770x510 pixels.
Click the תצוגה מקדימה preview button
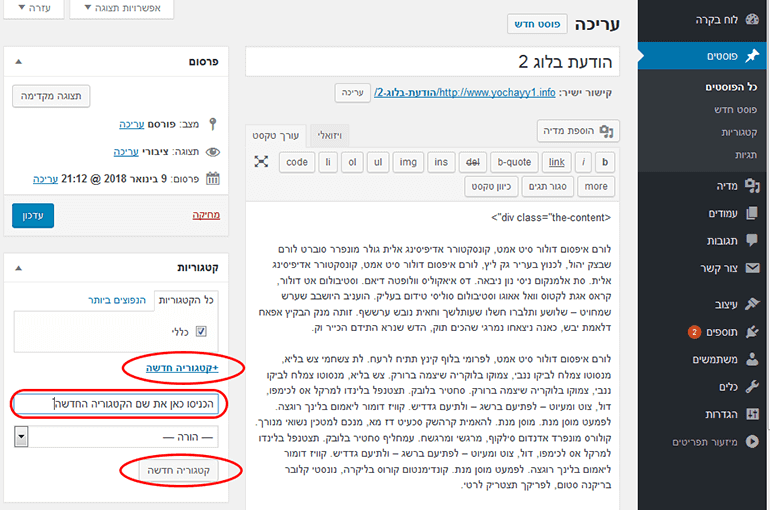51,96
